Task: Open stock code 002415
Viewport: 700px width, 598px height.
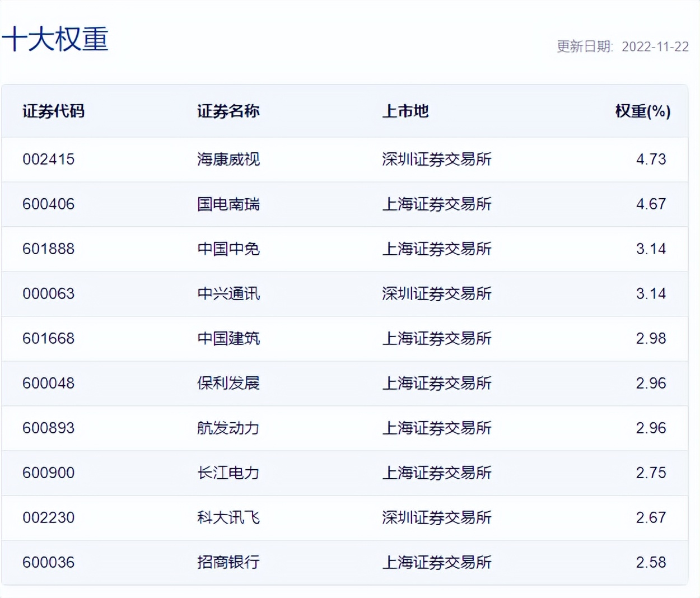Action: (48, 160)
